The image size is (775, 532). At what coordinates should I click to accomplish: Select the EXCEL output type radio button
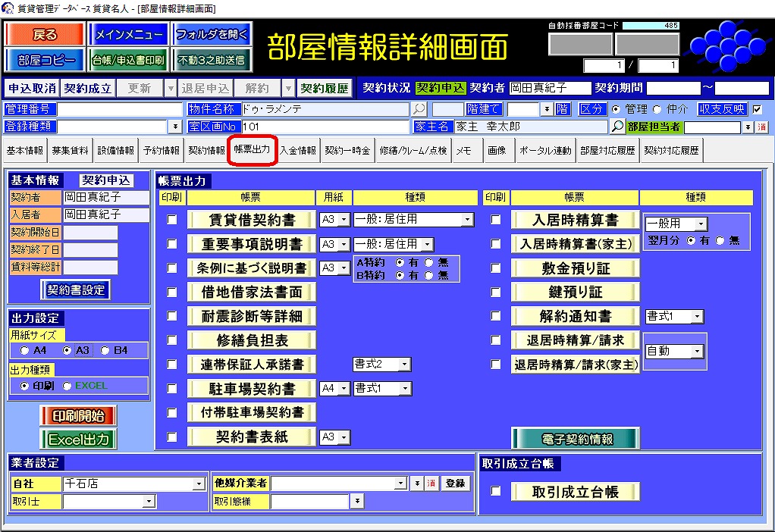point(67,386)
